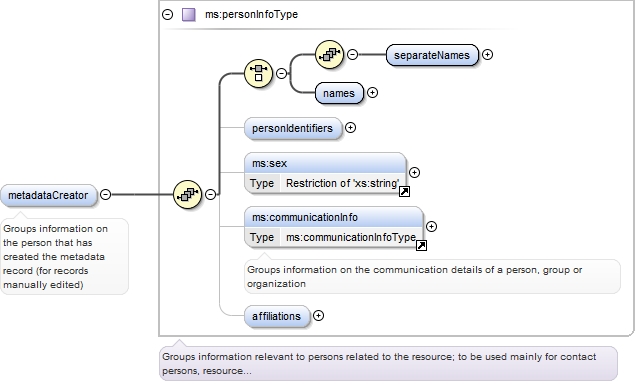Click the ms:communicationInfoType type value
Viewport: 636px width, 384px height.
pyautogui.click(x=351, y=237)
